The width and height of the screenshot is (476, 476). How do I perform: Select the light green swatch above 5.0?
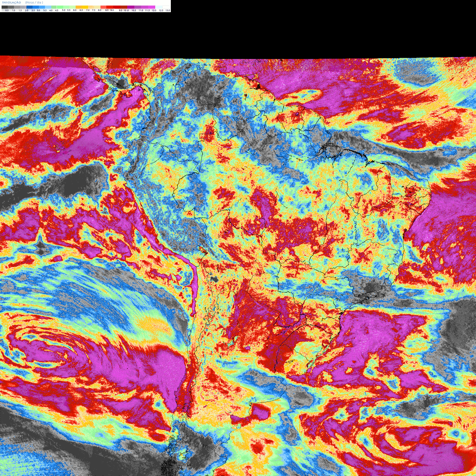[x=60, y=7]
